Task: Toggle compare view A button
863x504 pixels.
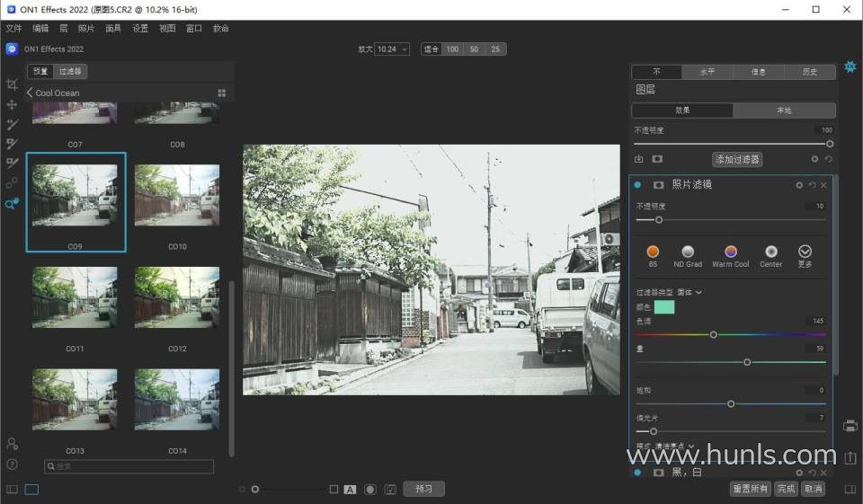Action: [x=350, y=489]
